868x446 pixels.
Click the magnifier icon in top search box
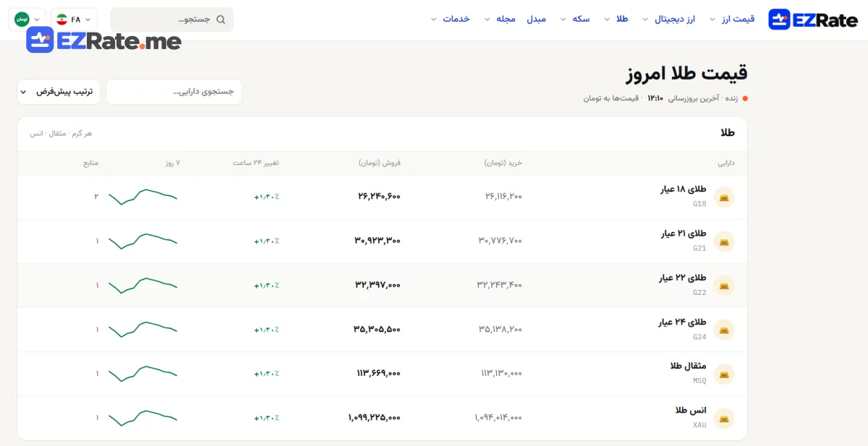[x=221, y=20]
